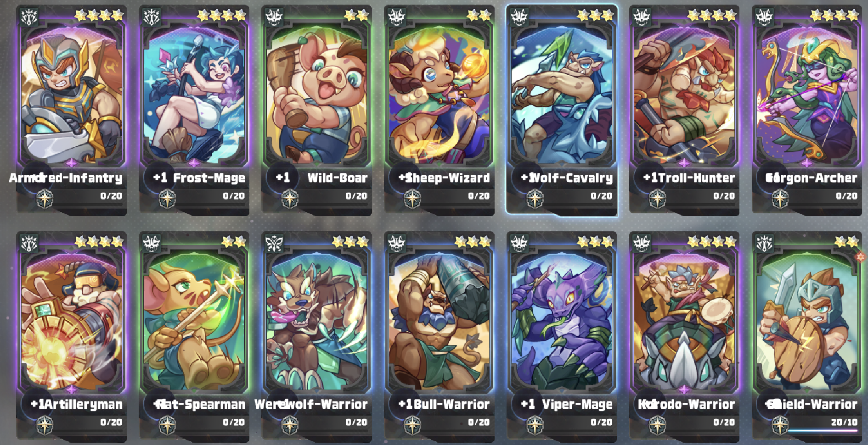Open the Kodo-Warrior card portrait
This screenshot has height=445, width=868.
(684, 321)
